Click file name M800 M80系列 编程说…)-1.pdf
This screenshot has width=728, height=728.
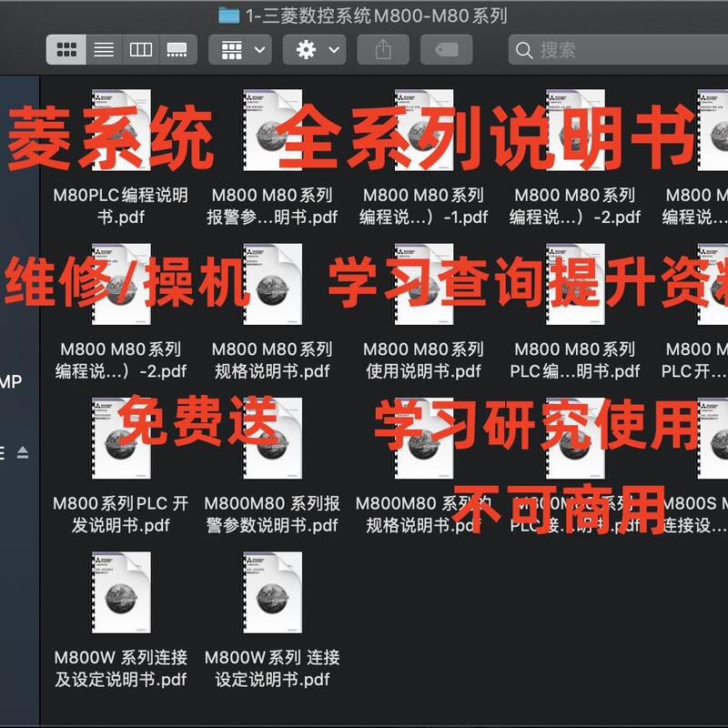[x=423, y=206]
